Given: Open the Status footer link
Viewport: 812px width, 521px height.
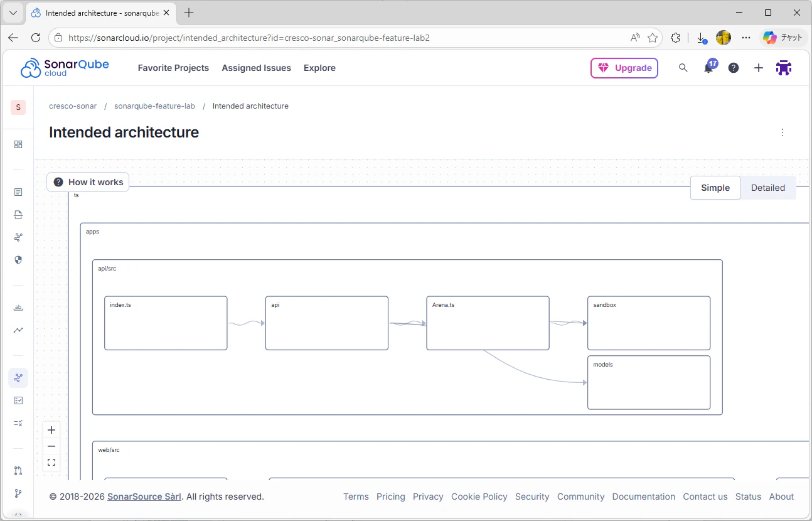Looking at the screenshot, I should pos(748,497).
